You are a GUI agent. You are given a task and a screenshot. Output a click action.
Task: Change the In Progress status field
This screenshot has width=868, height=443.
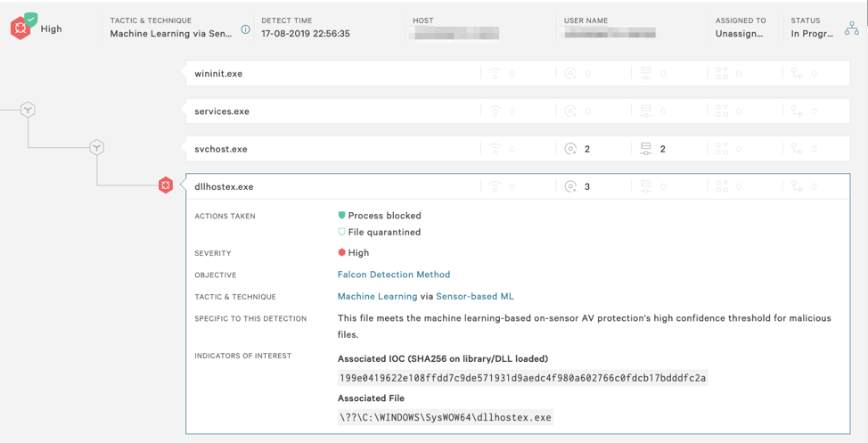coord(812,34)
